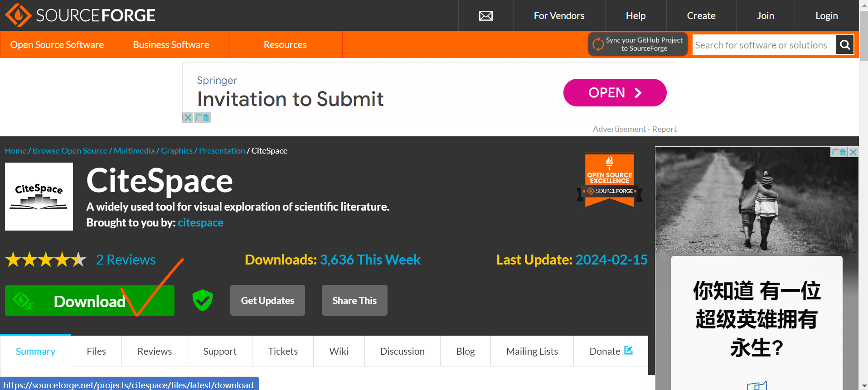The image size is (868, 390).
Task: Click 'Last Update: 2024-02-15' text
Action: click(572, 260)
